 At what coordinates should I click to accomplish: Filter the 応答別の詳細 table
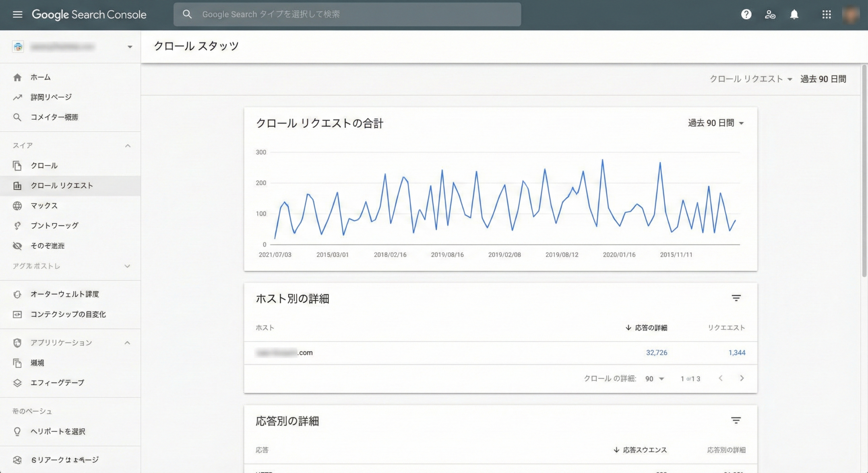coord(736,420)
